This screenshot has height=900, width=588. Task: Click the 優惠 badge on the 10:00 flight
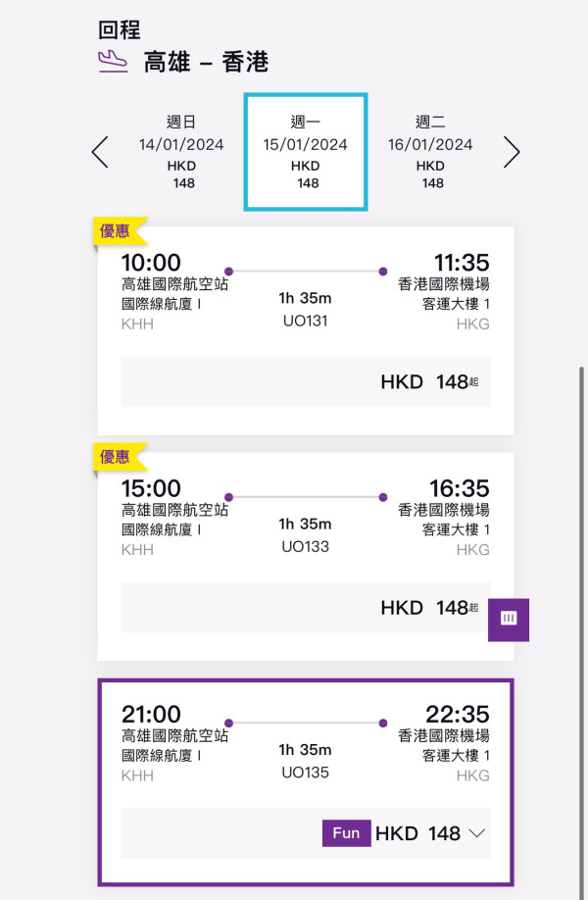[x=118, y=232]
